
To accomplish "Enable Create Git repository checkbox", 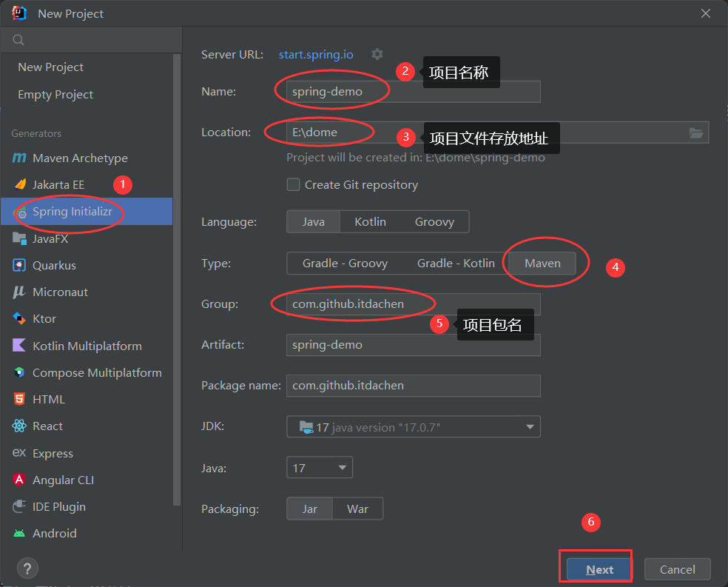I will (x=294, y=185).
